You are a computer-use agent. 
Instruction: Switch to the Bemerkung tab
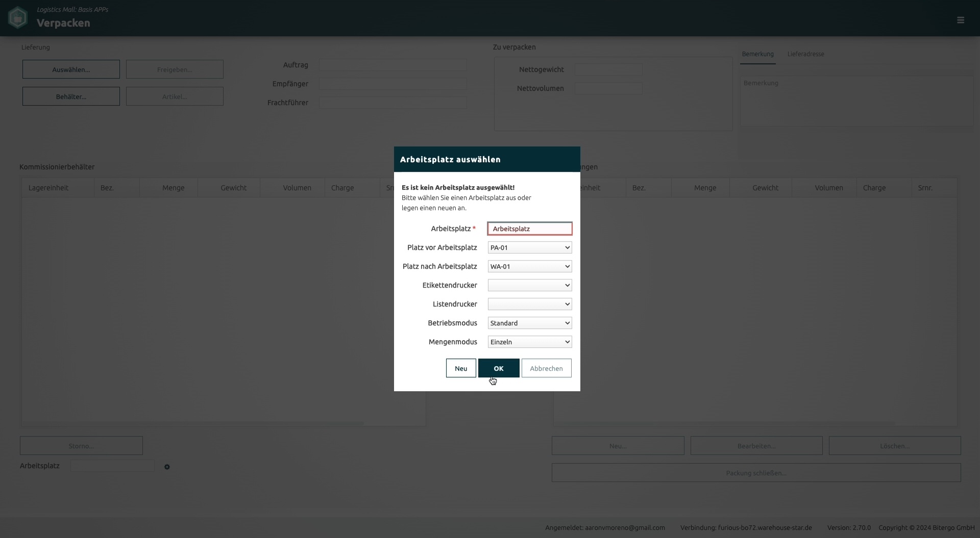[757, 54]
